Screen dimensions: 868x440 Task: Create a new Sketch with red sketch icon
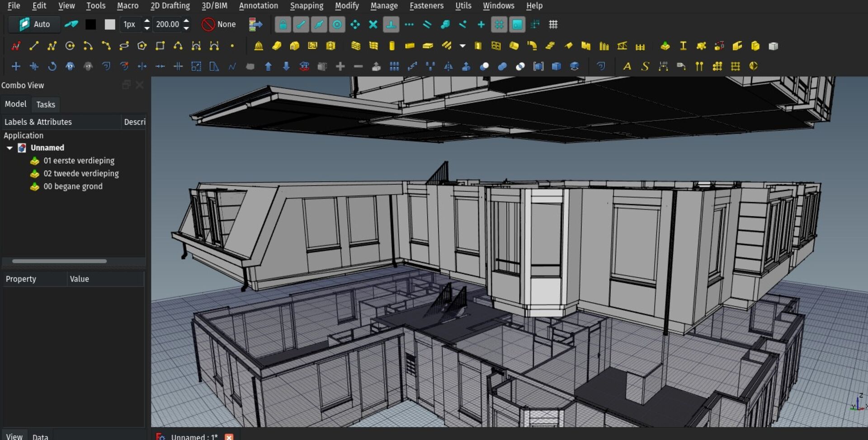(x=16, y=46)
